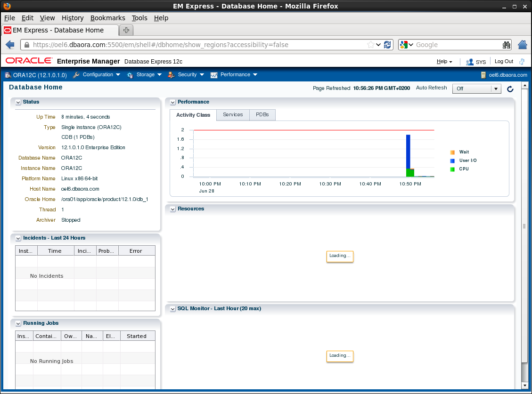Open the Edit menu
This screenshot has height=394, width=532.
pyautogui.click(x=27, y=18)
